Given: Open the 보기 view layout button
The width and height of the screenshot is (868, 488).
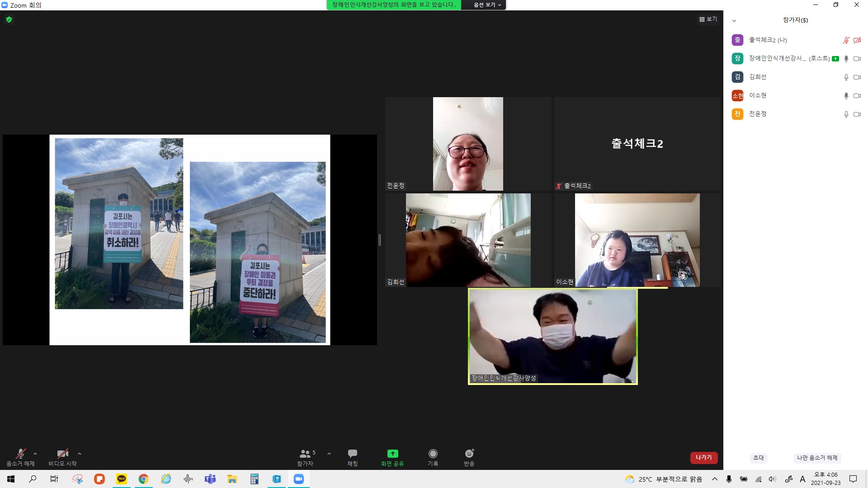Looking at the screenshot, I should point(708,19).
